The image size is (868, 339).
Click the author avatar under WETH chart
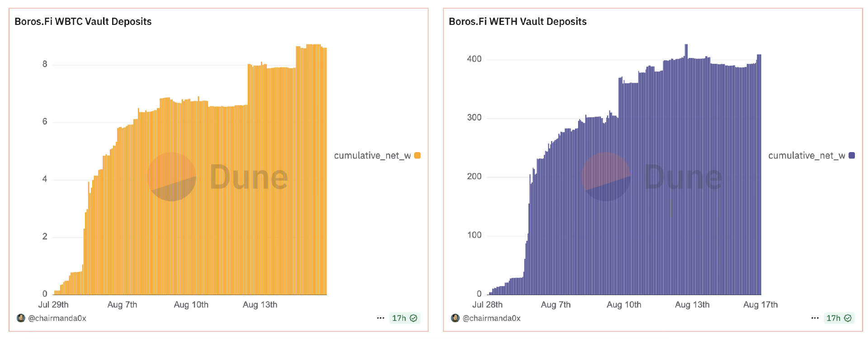(455, 318)
